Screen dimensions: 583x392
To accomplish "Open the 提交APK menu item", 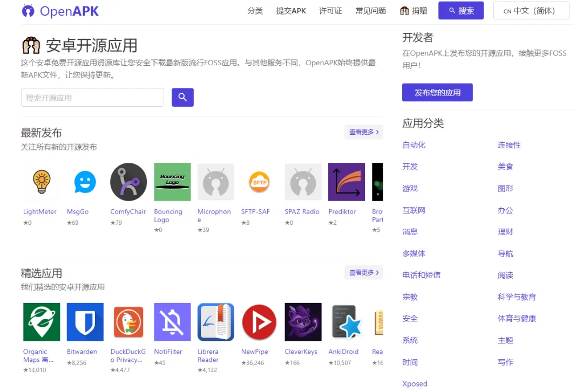I will click(x=291, y=11).
